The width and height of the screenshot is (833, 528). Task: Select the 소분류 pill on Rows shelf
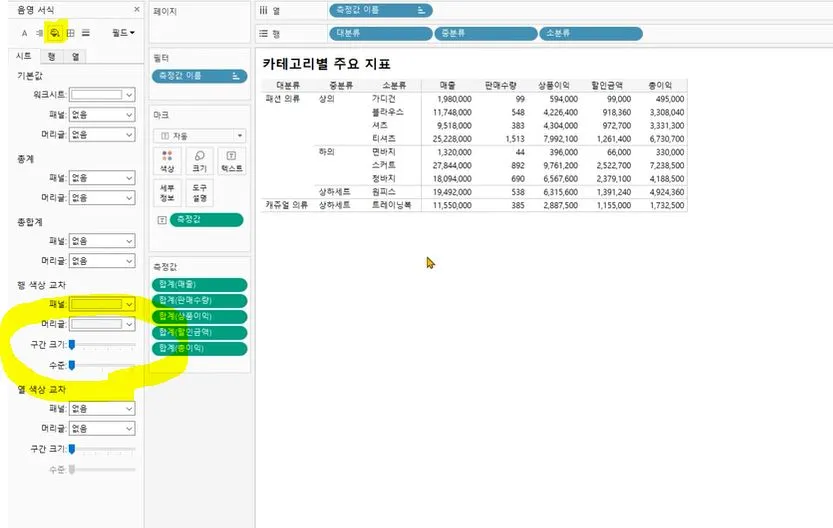pos(591,33)
